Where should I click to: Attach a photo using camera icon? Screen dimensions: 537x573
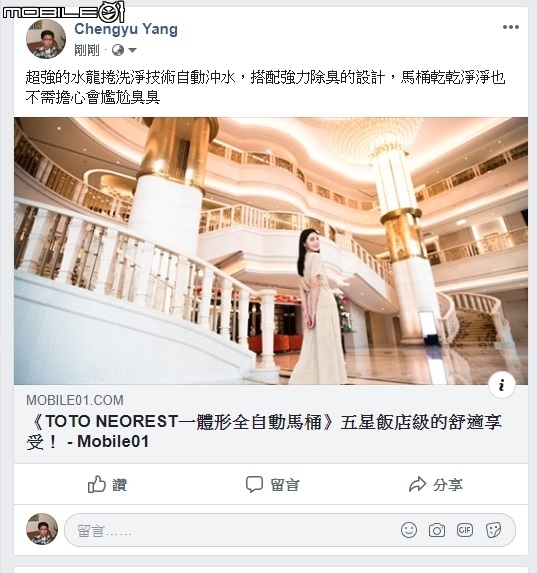click(437, 530)
